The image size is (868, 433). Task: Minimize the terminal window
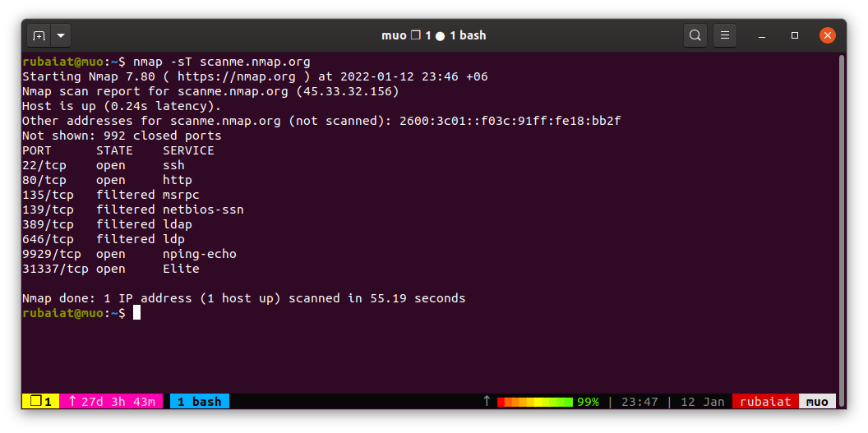tap(764, 36)
